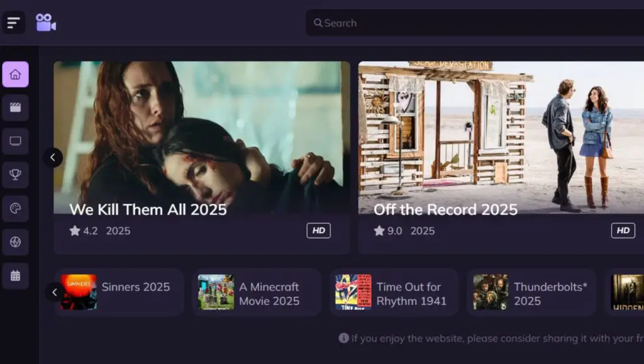Open A Minecraft Movie 2025 card
Viewport: 644px width, 364px height.
pos(257,292)
